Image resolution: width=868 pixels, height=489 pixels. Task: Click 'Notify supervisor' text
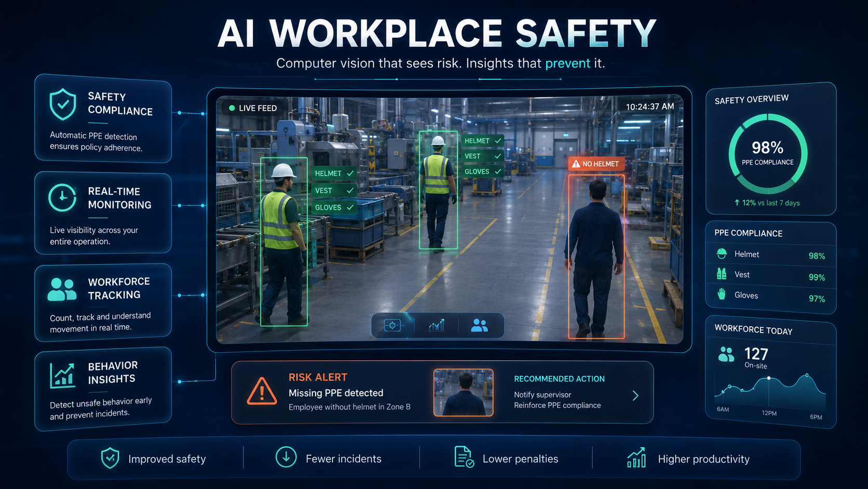[x=542, y=395]
